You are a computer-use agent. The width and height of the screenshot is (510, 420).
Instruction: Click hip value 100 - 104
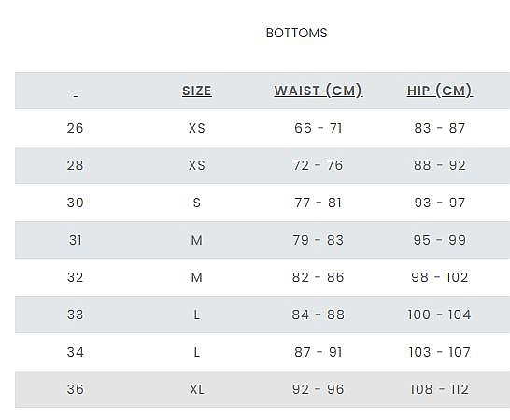click(x=439, y=315)
